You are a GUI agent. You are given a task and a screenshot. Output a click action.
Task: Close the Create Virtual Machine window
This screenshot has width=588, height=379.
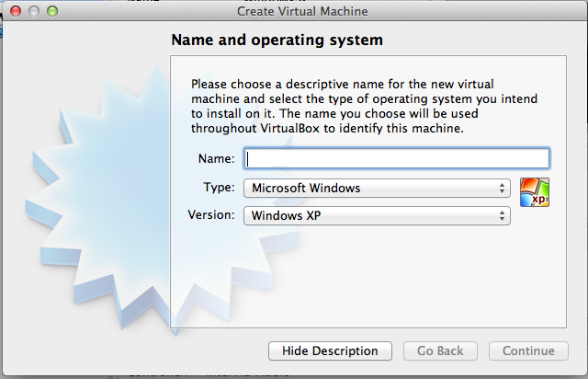16,11
